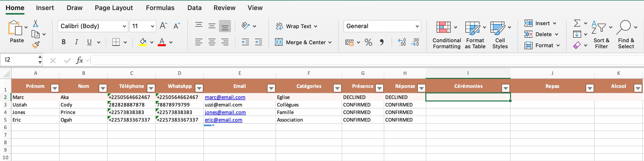Switch to the Insert tab

tap(45, 8)
